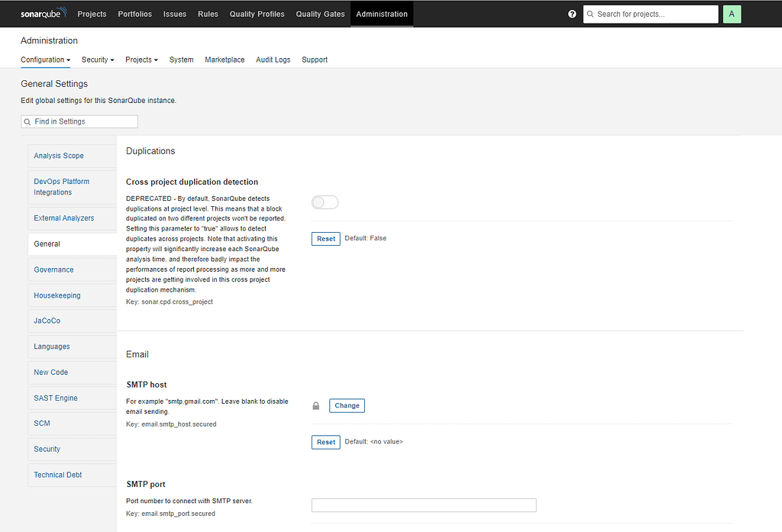Open the System administration page
Viewport: 782px width, 532px height.
(181, 60)
